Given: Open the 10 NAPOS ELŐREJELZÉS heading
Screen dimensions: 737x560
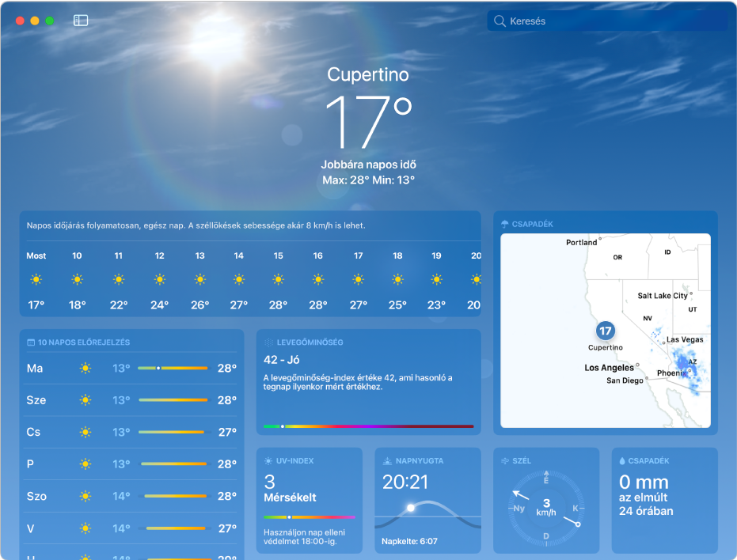Looking at the screenshot, I should point(84,342).
